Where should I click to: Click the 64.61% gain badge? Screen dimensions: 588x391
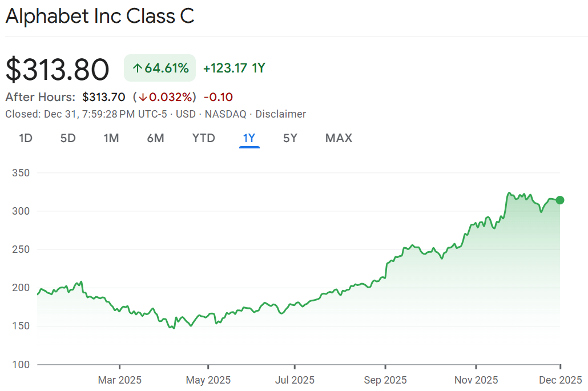pos(160,68)
